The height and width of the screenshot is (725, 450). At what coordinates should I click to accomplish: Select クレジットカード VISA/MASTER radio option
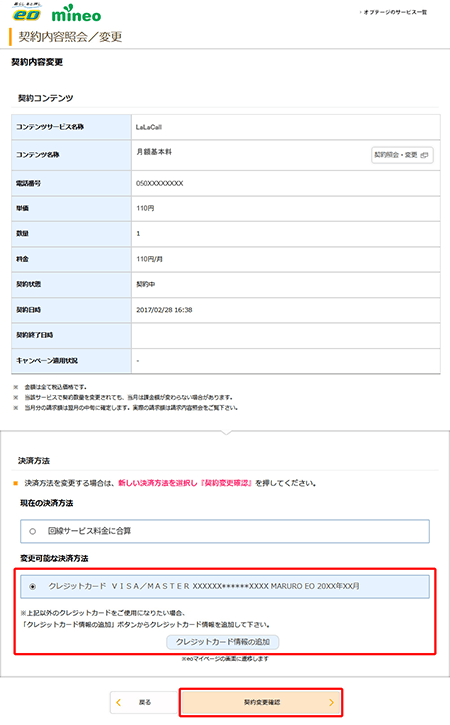(x=32, y=586)
